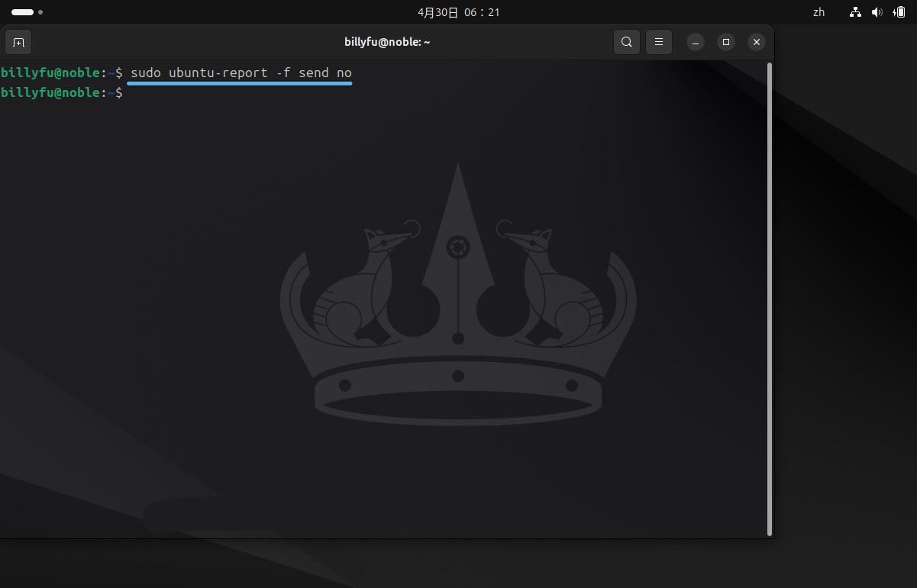This screenshot has width=917, height=588.
Task: Click the word sudo in the command
Action: [x=145, y=73]
